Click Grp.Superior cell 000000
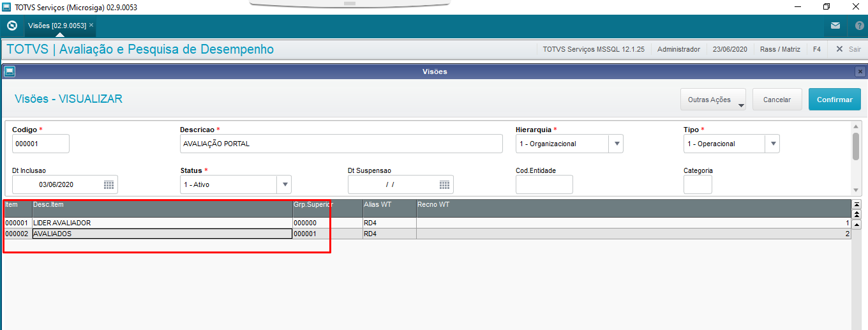The width and height of the screenshot is (868, 330). click(x=327, y=223)
